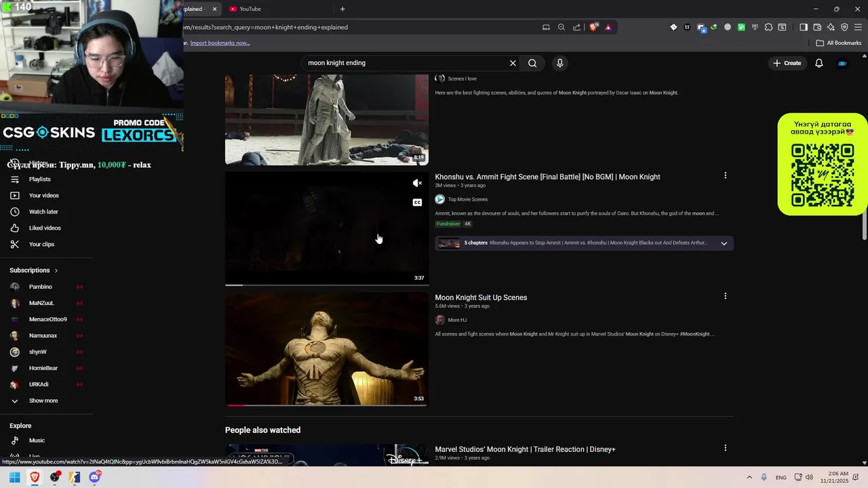Open Khonshu vs. Ammit Fight Scene title

[547, 177]
